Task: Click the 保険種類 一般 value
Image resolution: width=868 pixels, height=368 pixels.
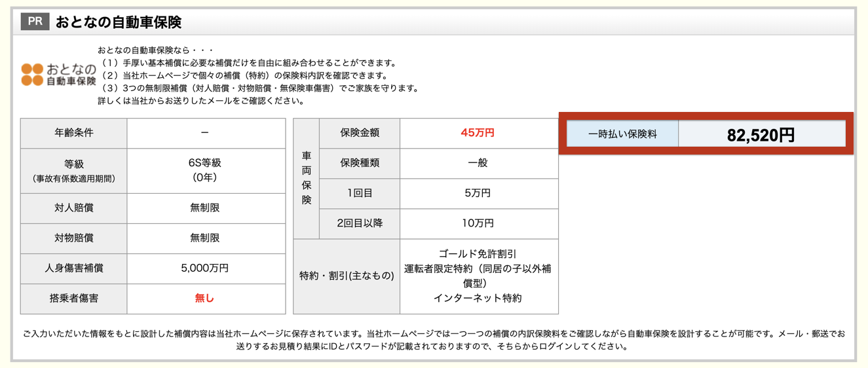Action: click(x=478, y=163)
